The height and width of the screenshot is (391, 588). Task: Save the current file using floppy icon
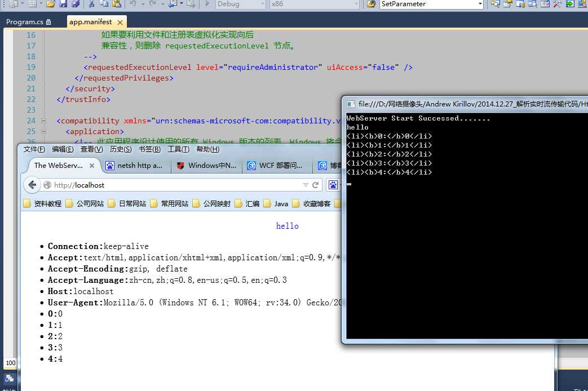(63, 4)
